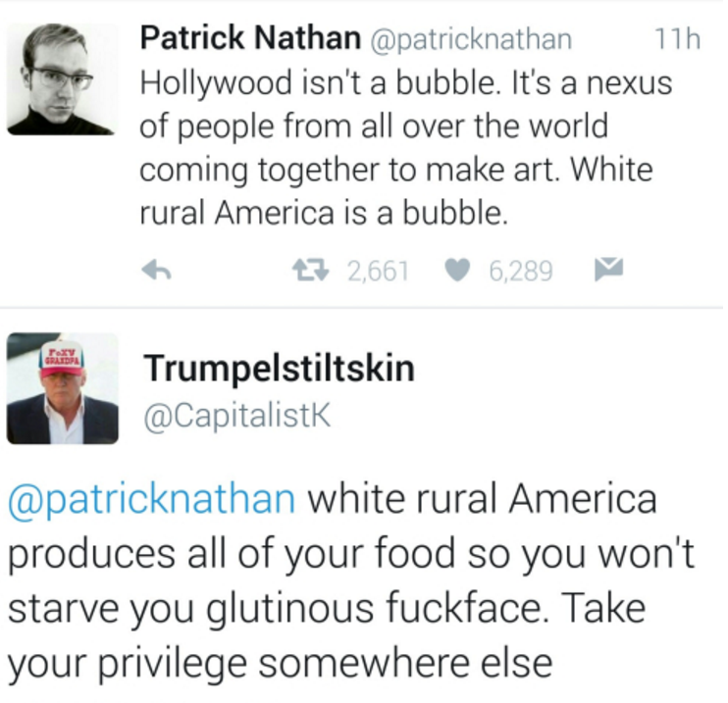Open Trumpelstiltskin's profile avatar

tap(62, 388)
